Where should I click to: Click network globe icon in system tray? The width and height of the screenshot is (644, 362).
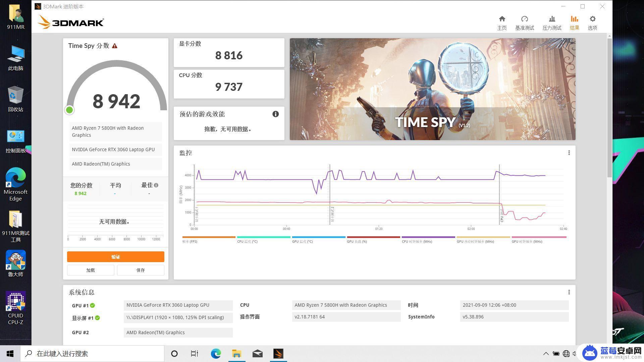click(x=566, y=354)
